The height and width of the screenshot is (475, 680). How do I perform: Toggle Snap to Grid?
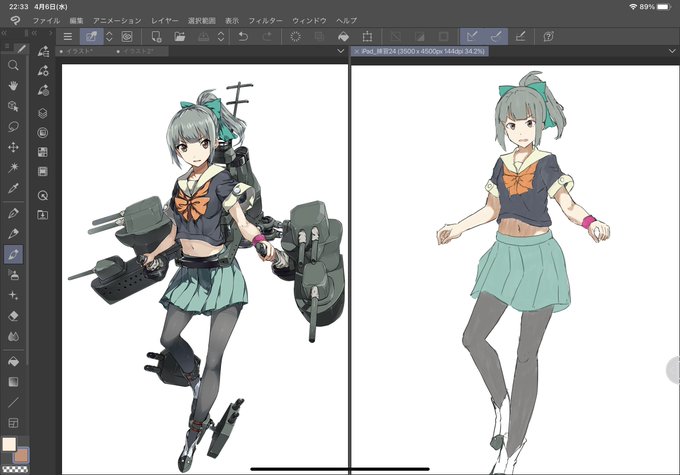pos(520,37)
